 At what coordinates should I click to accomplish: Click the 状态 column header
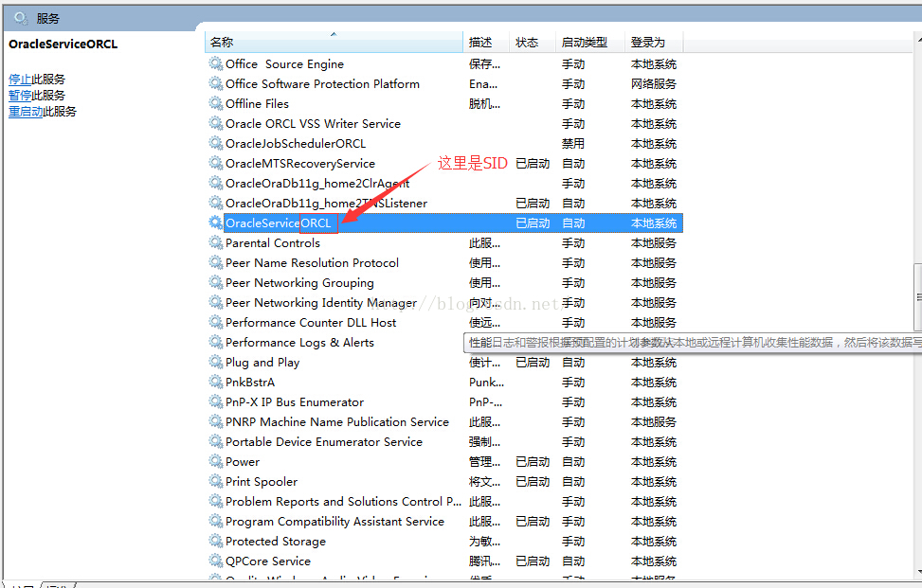click(532, 43)
